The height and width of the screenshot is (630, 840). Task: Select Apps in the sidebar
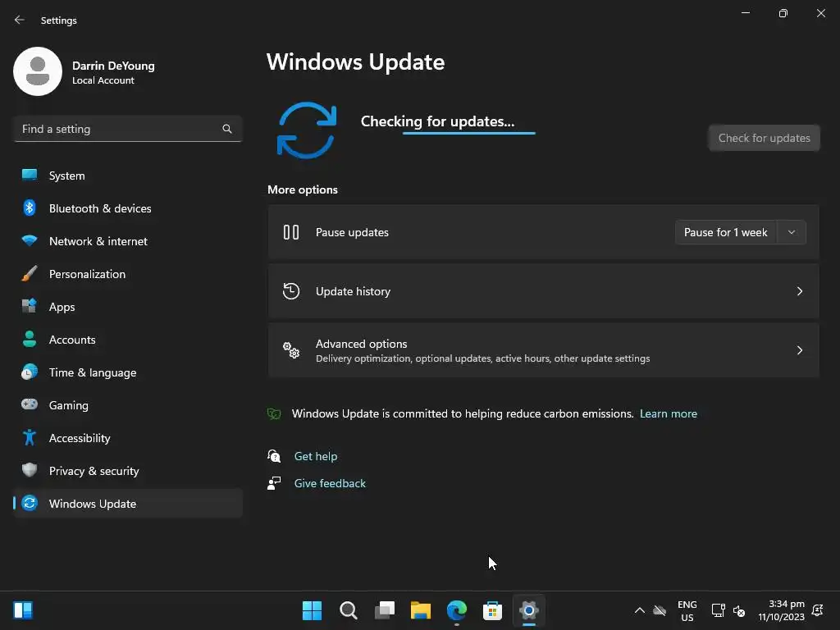128,307
